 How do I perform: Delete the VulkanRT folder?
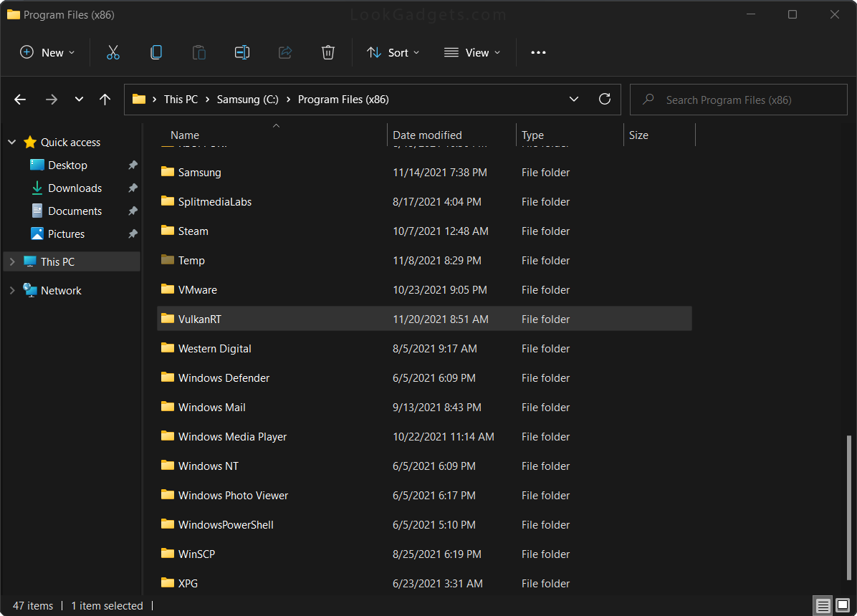[328, 52]
